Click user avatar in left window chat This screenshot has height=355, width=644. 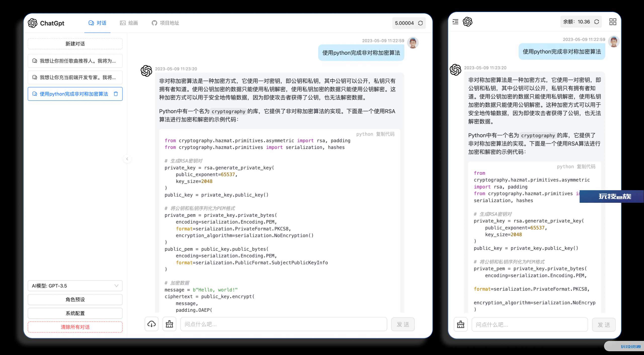point(413,43)
